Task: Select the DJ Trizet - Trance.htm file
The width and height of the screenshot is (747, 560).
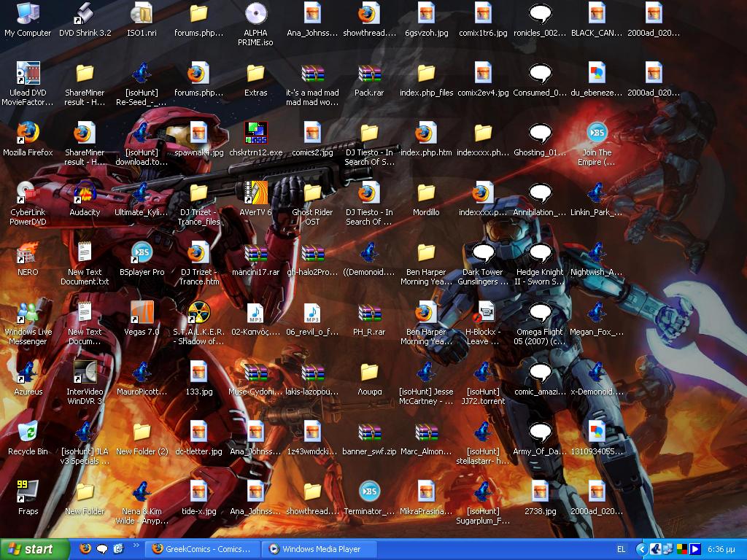Action: point(198,264)
